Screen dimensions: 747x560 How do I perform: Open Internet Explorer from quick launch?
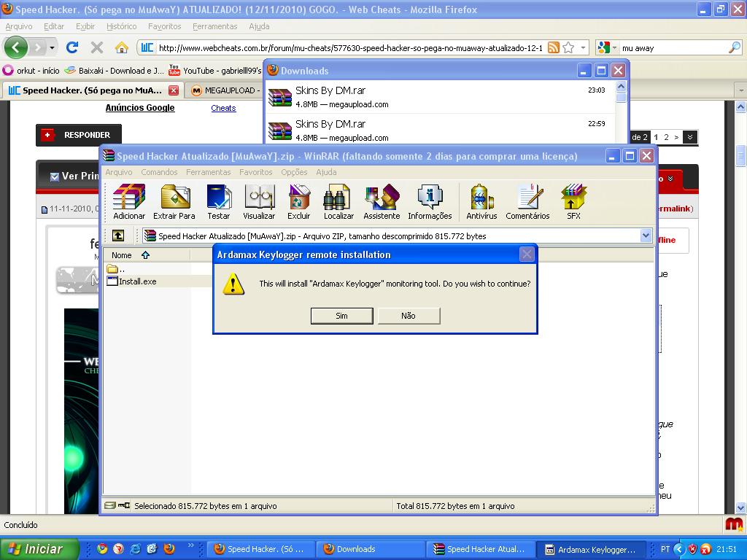tap(135, 548)
